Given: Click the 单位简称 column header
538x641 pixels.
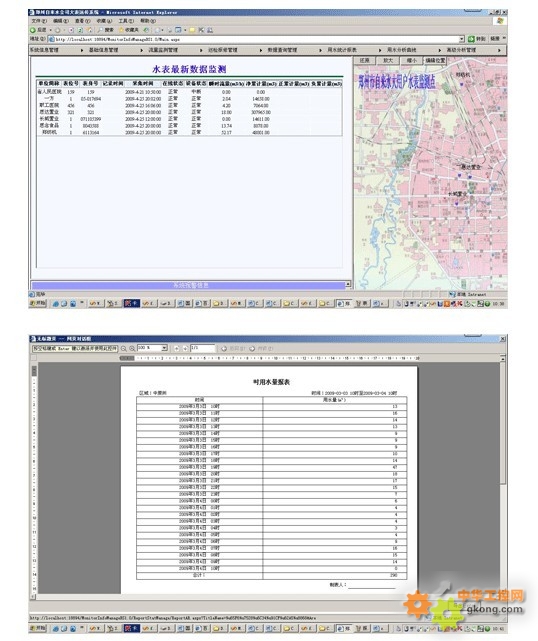Looking at the screenshot, I should coord(49,83).
